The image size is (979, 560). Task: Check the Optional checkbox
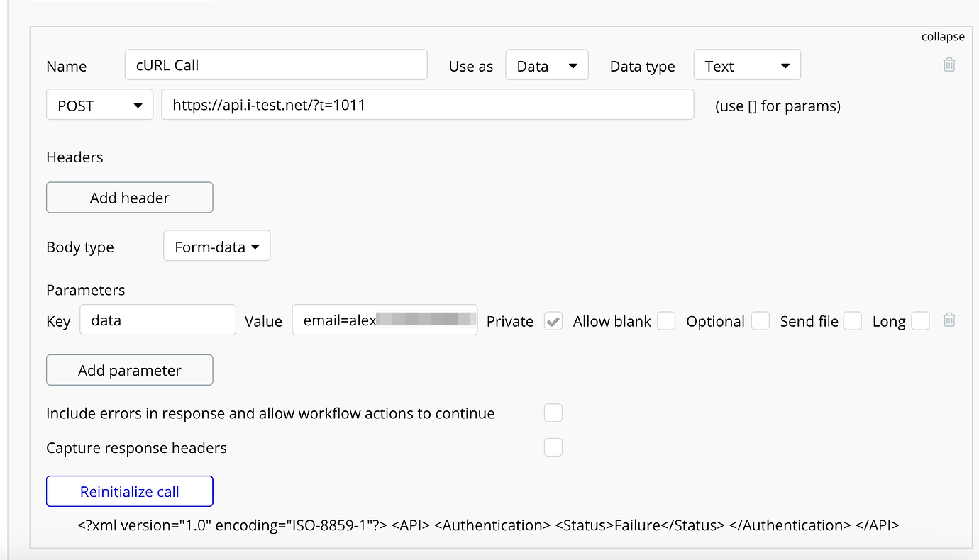[760, 321]
